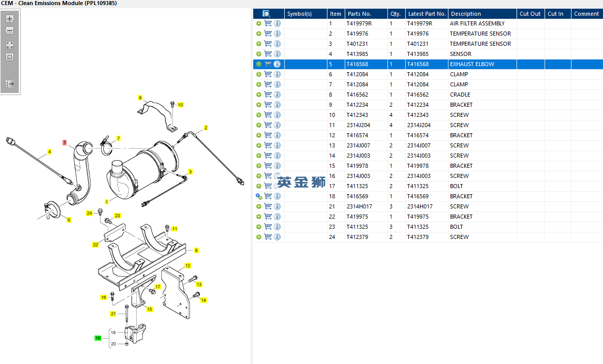This screenshot has height=364, width=603.
Task: Sort by Parts No. column header
Action: [359, 14]
